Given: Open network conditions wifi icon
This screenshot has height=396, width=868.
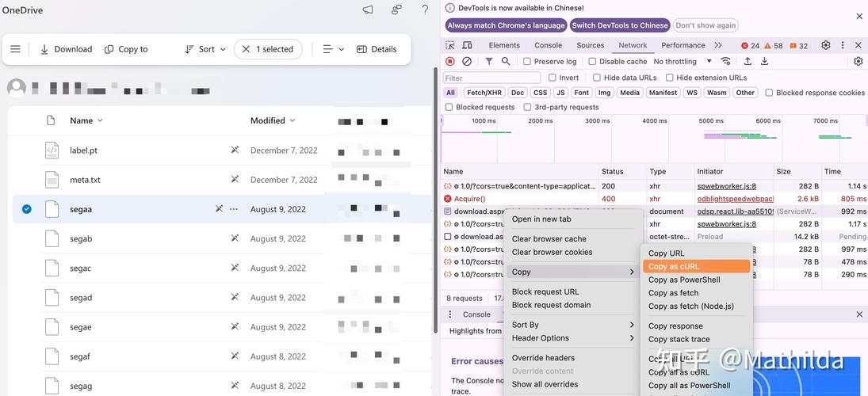Looking at the screenshot, I should click(726, 62).
